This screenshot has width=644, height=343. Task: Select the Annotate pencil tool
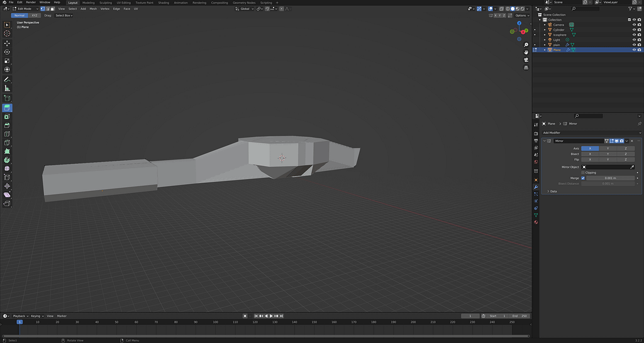pyautogui.click(x=7, y=80)
